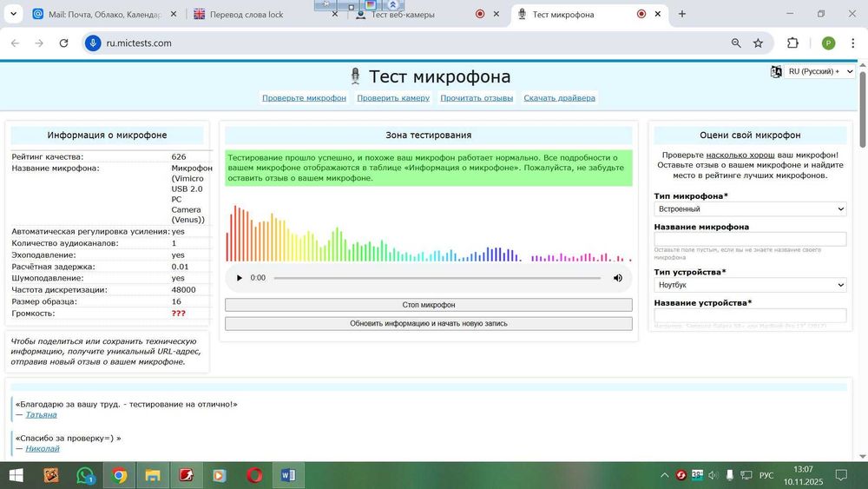This screenshot has width=868, height=489.
Task: Open the page zoom magnifier icon
Action: [736, 43]
